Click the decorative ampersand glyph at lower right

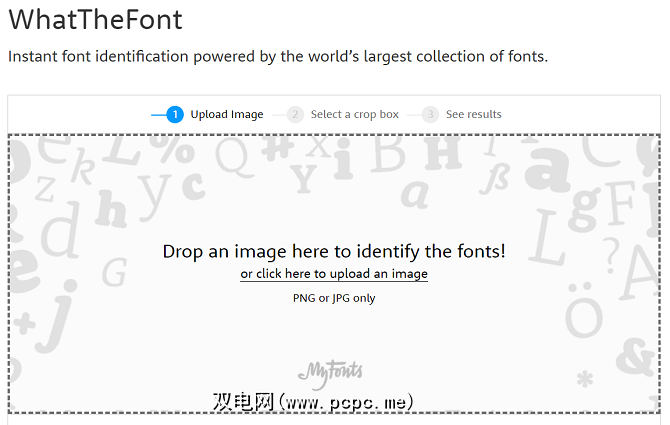coord(639,355)
